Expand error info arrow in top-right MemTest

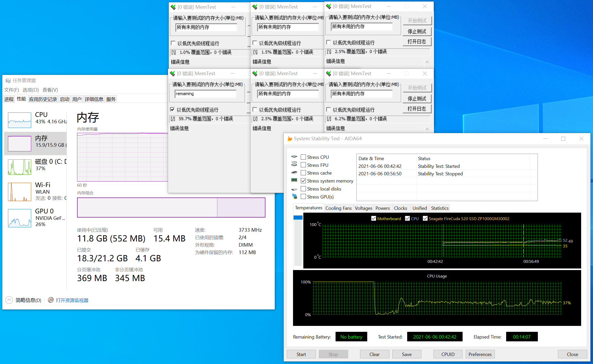click(x=427, y=62)
